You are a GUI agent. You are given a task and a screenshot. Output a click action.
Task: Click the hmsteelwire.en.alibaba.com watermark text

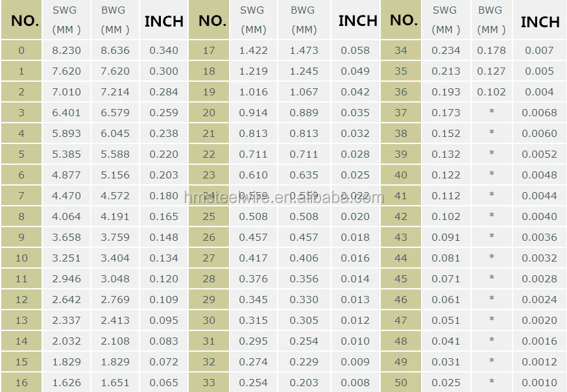pos(283,197)
